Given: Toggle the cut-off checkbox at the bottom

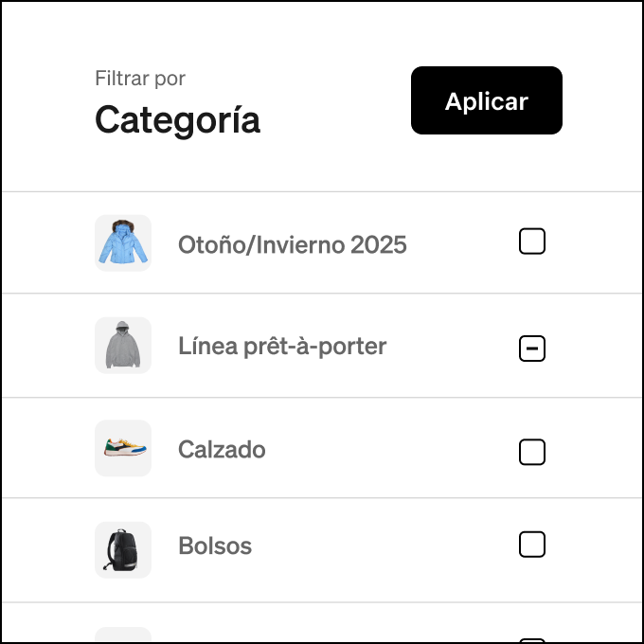Looking at the screenshot, I should [x=532, y=640].
